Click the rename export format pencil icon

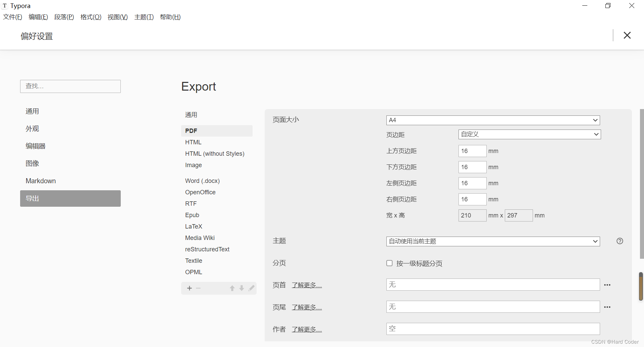pos(252,288)
